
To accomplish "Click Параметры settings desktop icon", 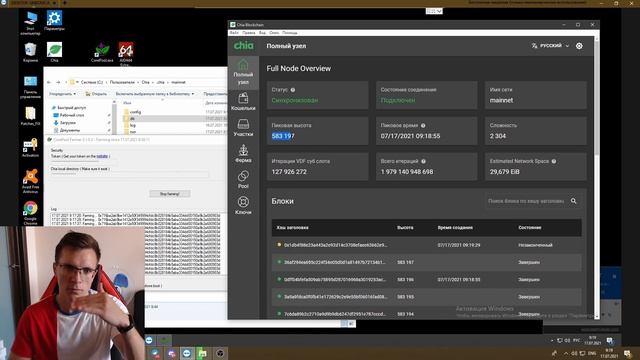I will coord(54,21).
